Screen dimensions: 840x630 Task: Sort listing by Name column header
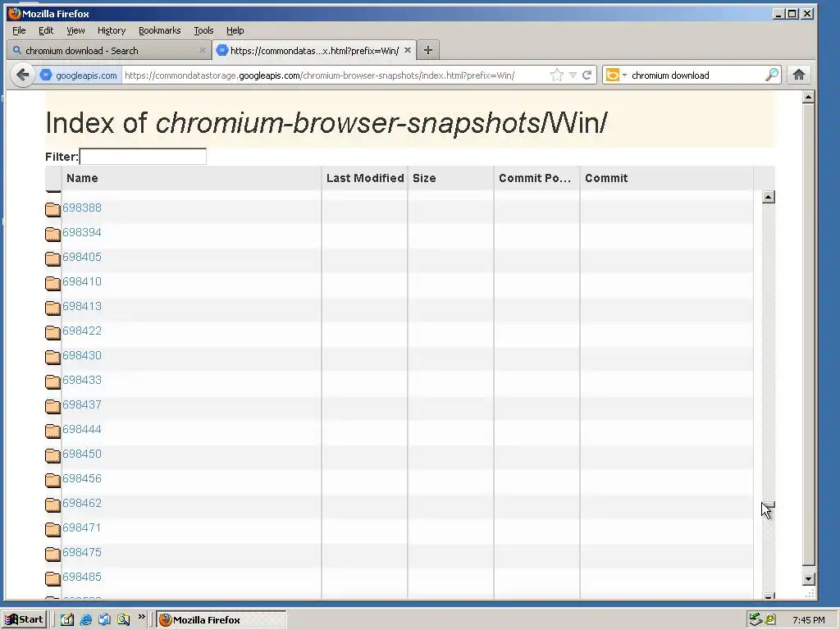tap(191, 178)
